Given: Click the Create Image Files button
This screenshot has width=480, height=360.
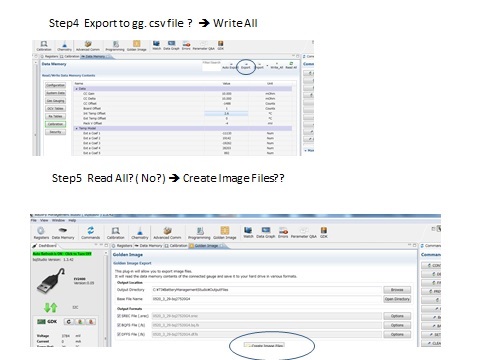Looking at the screenshot, I should click(x=264, y=345).
